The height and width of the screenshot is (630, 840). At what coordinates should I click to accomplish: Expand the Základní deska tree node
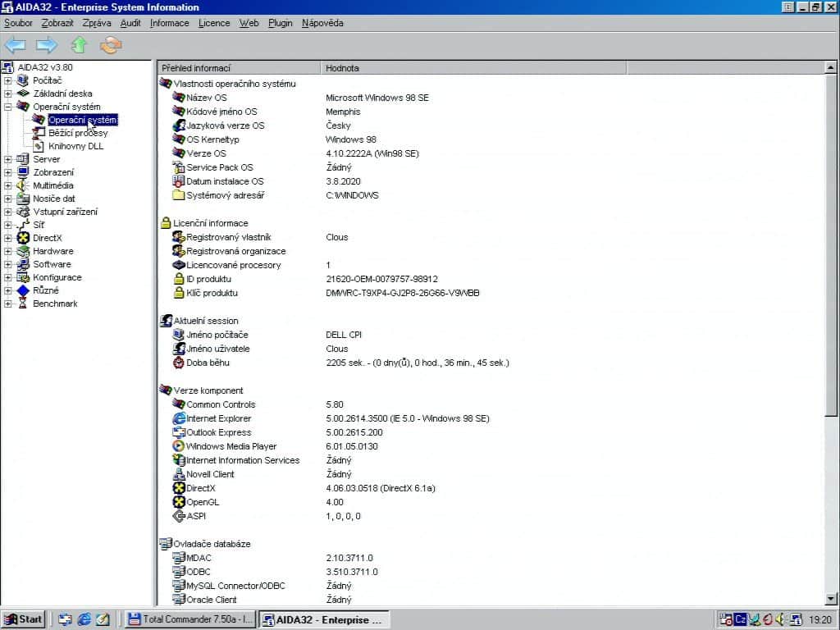[7, 94]
